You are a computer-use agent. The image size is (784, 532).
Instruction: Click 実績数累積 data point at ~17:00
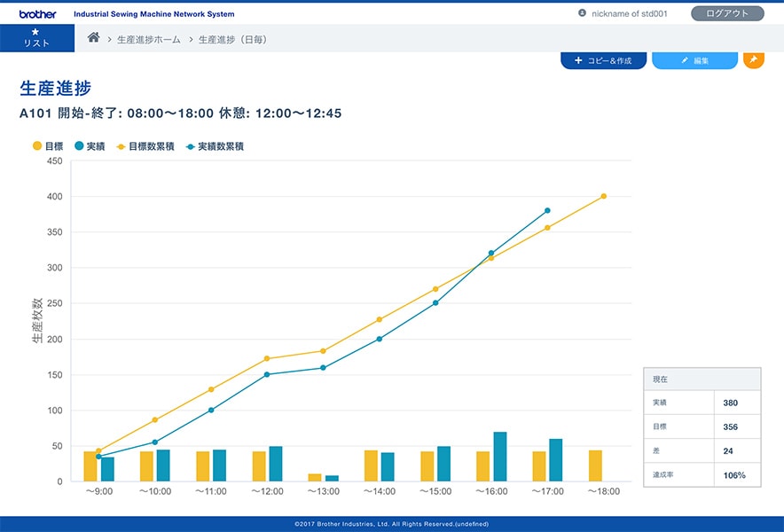tap(547, 210)
